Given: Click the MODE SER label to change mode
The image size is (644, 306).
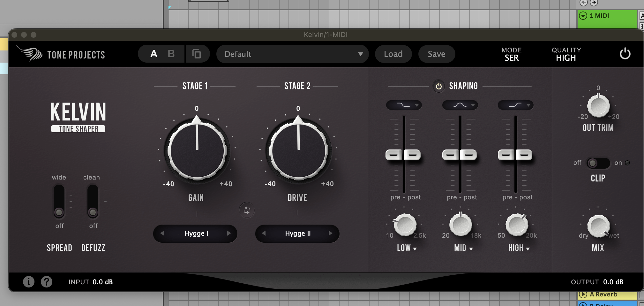Looking at the screenshot, I should (512, 54).
